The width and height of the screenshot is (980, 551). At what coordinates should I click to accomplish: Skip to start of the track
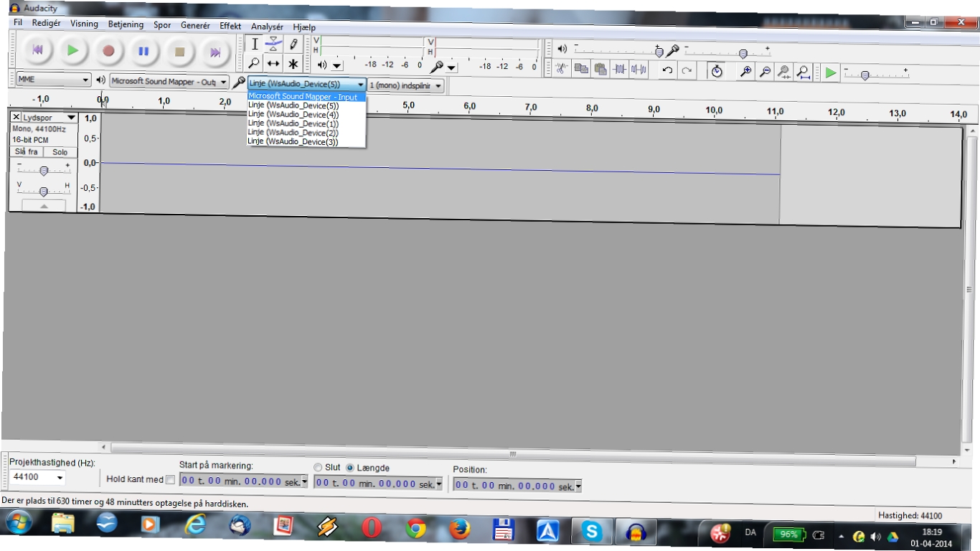[38, 51]
